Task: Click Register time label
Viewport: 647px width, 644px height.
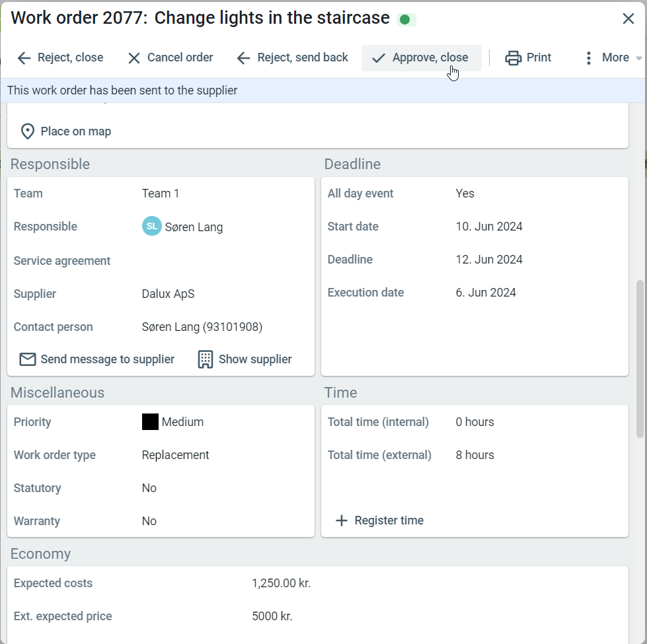Action: pos(389,520)
